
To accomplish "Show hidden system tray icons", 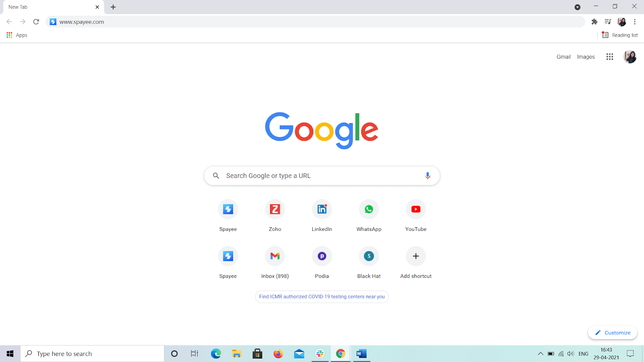I will point(540,354).
